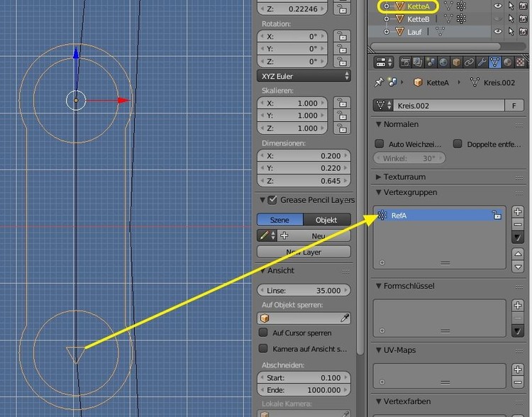Click the Linse 35.000 value field

pos(304,291)
